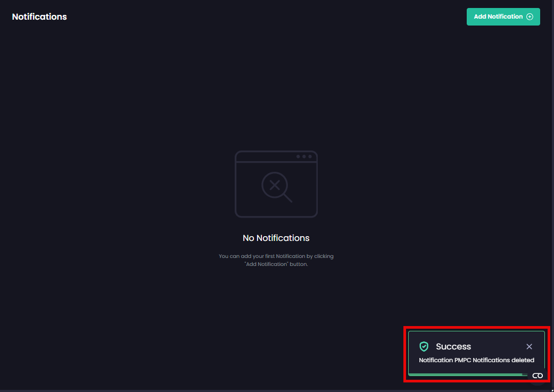554x392 pixels.
Task: Click the magnifying glass in empty-state illustration
Action: coord(274,185)
